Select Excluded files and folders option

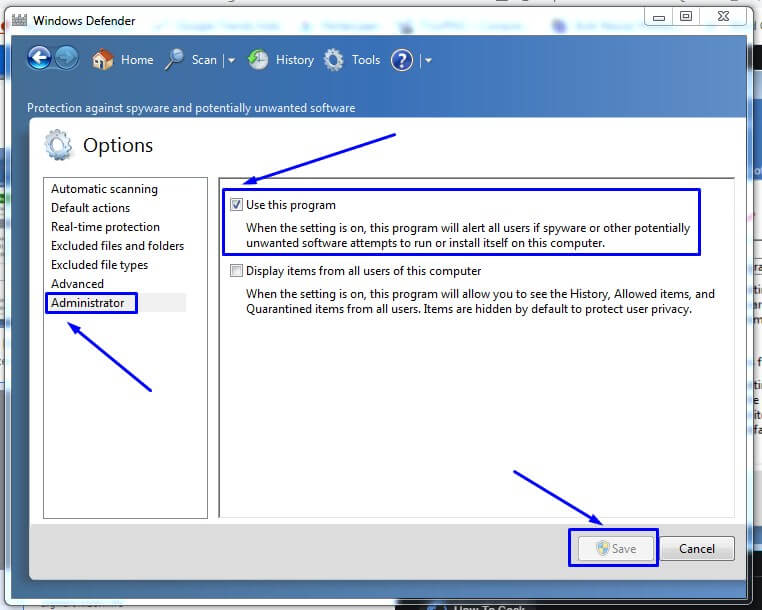(x=118, y=245)
